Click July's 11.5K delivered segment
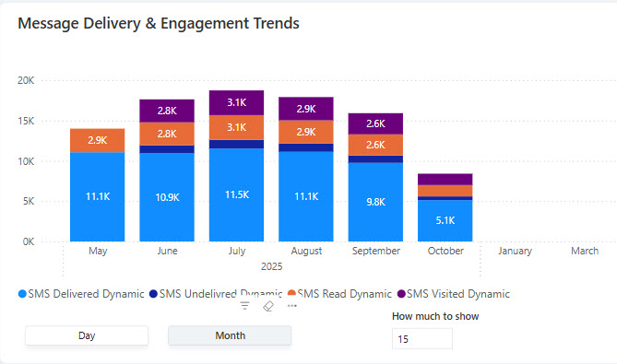Screen dimensions: 617x364 point(236,194)
